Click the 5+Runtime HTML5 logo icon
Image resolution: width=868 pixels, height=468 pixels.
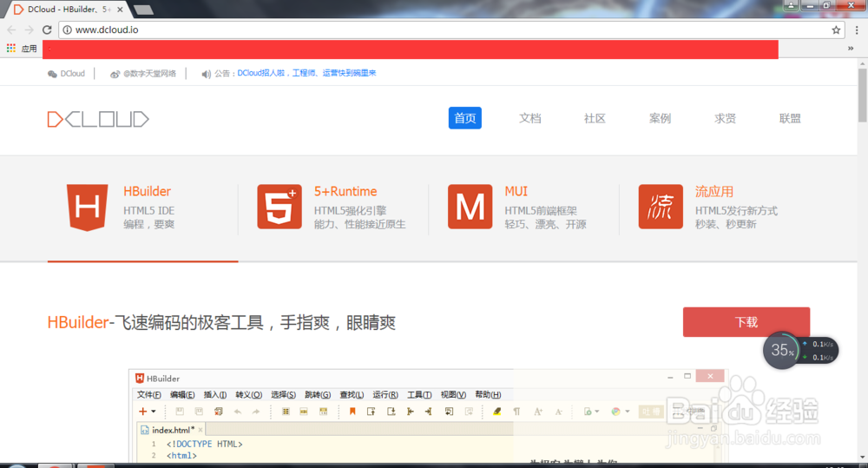pos(279,207)
